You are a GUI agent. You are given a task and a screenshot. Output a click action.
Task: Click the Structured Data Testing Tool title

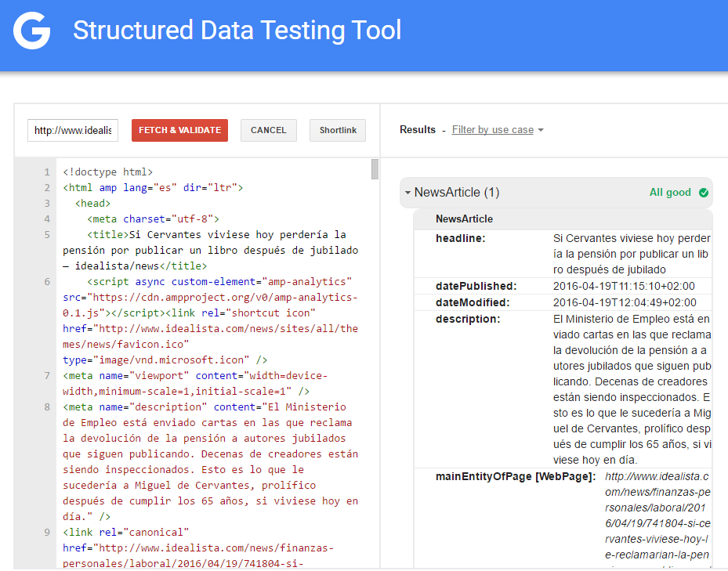(x=237, y=31)
